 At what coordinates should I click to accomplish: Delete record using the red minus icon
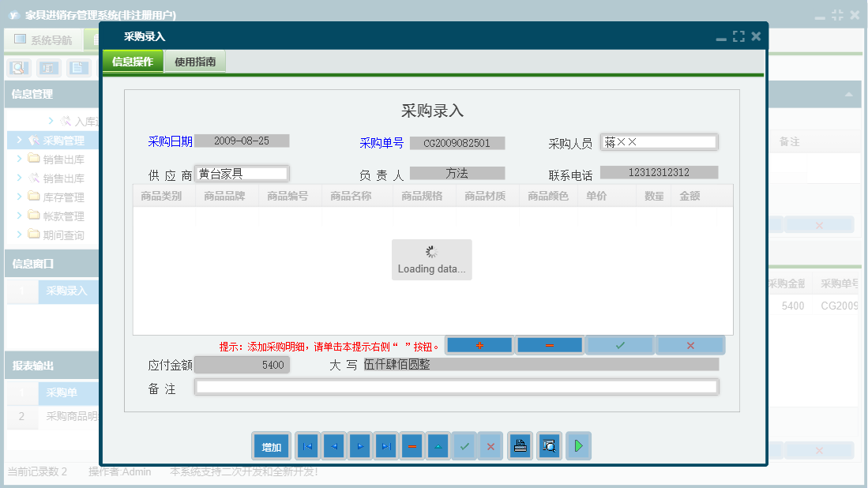tap(411, 446)
